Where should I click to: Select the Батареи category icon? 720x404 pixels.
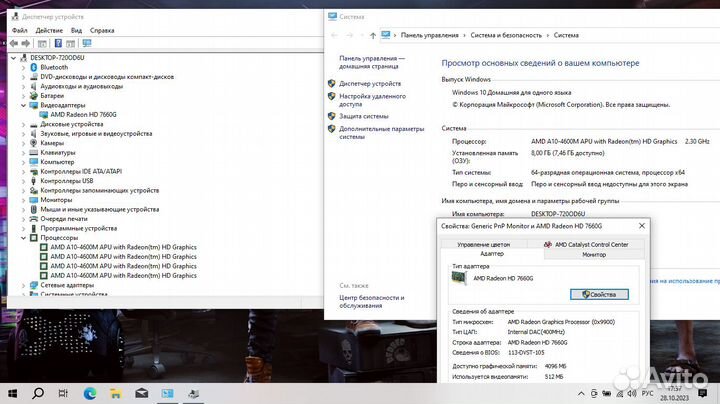click(34, 95)
